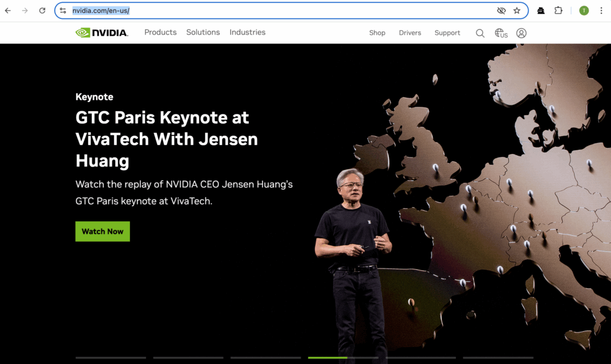Open the Chrome three-dot menu

click(601, 11)
